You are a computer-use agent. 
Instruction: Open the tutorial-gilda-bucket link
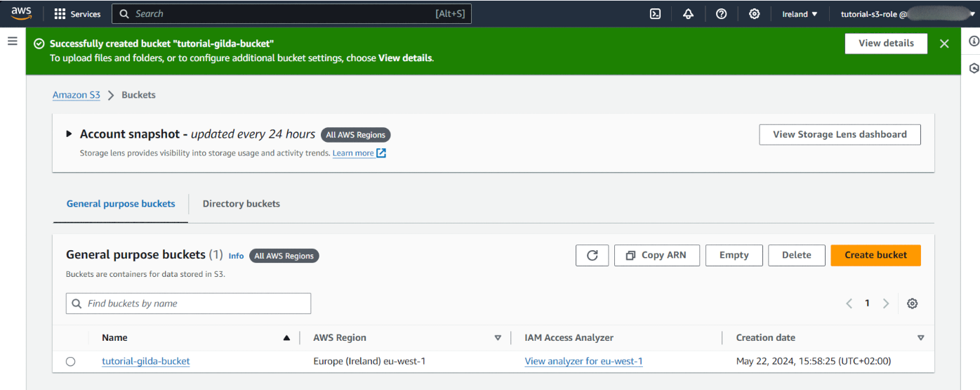(x=146, y=361)
